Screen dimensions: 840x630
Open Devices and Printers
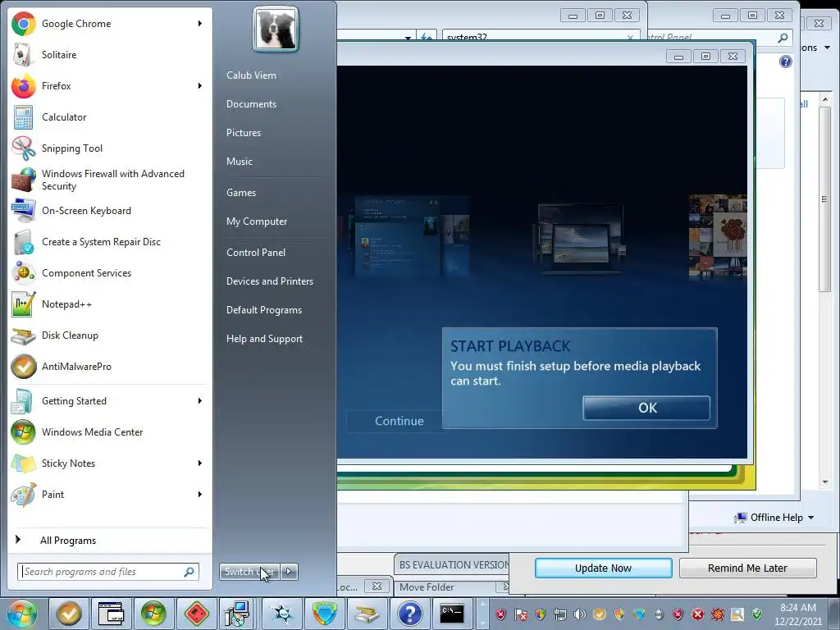coord(269,281)
